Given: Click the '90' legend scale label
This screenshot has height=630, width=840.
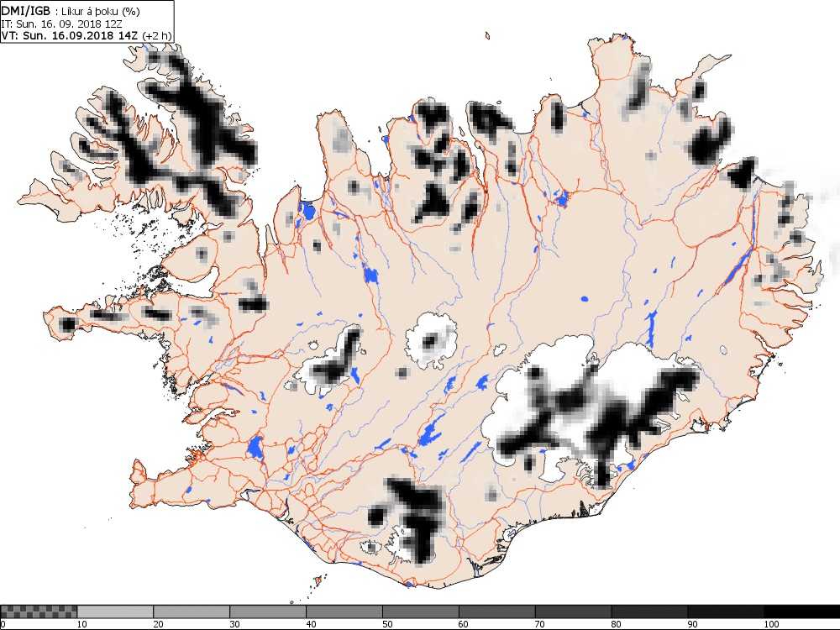Looking at the screenshot, I should pos(693,624).
